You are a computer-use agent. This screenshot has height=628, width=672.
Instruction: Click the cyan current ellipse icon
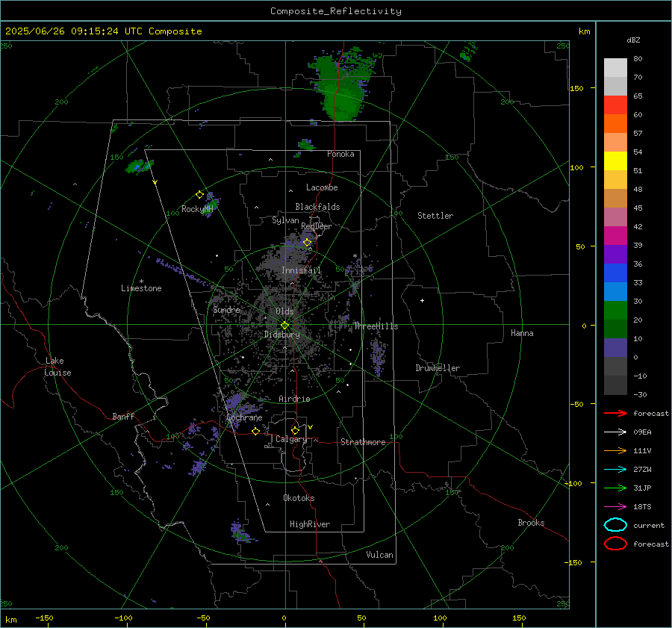click(615, 525)
